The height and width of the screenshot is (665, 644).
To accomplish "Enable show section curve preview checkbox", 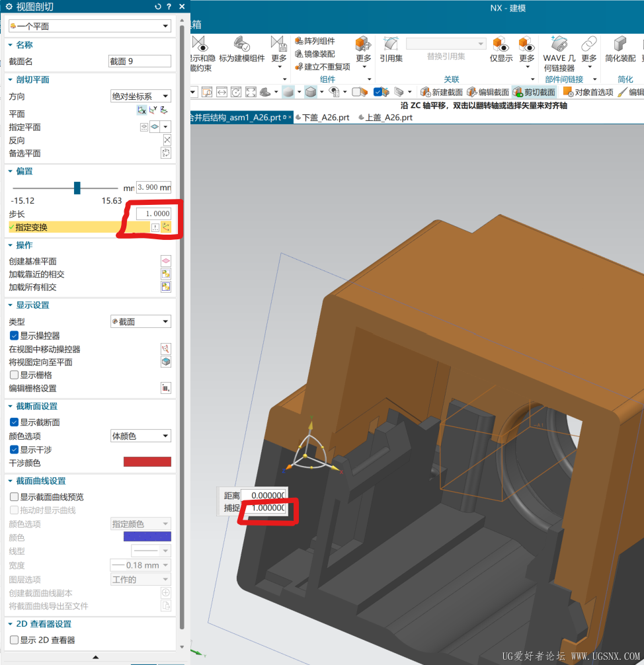I will [14, 496].
